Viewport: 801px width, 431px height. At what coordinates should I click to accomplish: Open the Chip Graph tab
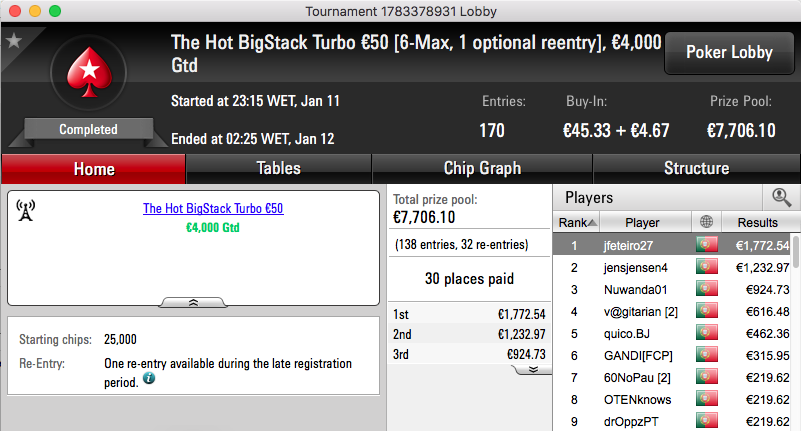pos(482,169)
